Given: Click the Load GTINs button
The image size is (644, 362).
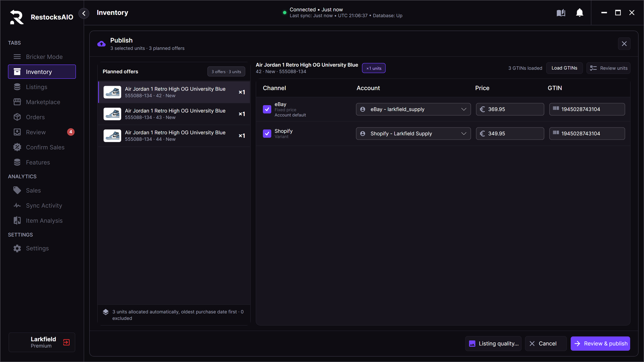Looking at the screenshot, I should pyautogui.click(x=564, y=68).
